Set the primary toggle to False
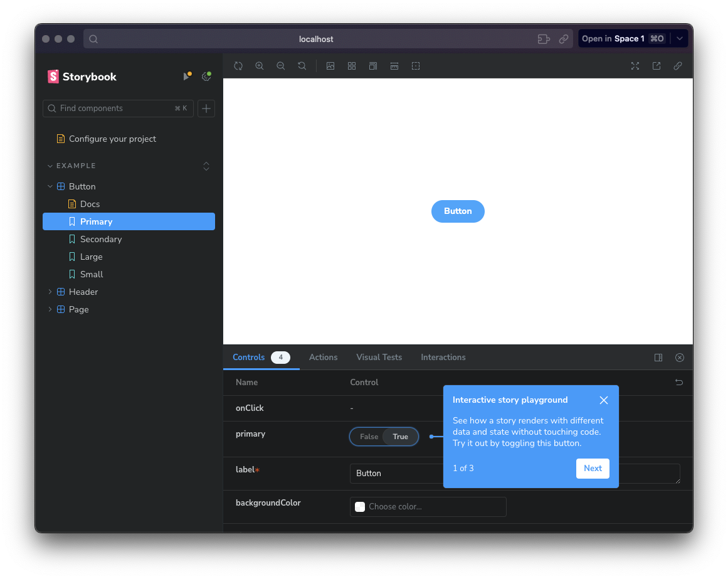This screenshot has height=579, width=728. [369, 437]
